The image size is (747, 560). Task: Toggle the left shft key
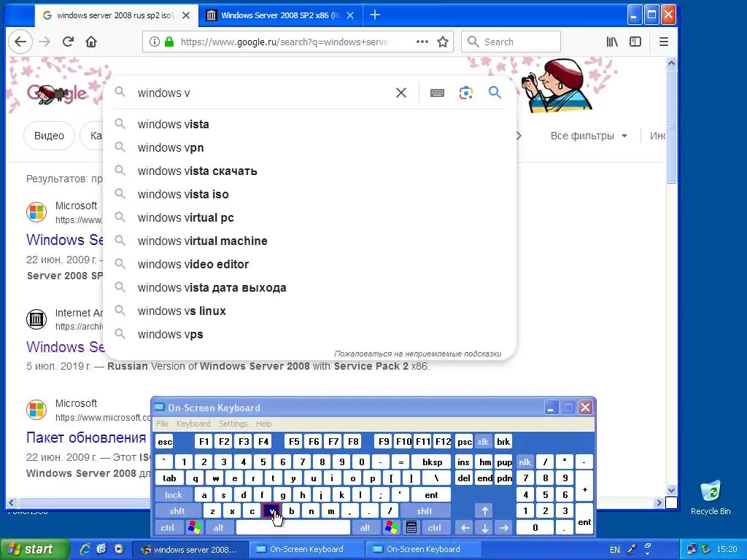(177, 511)
